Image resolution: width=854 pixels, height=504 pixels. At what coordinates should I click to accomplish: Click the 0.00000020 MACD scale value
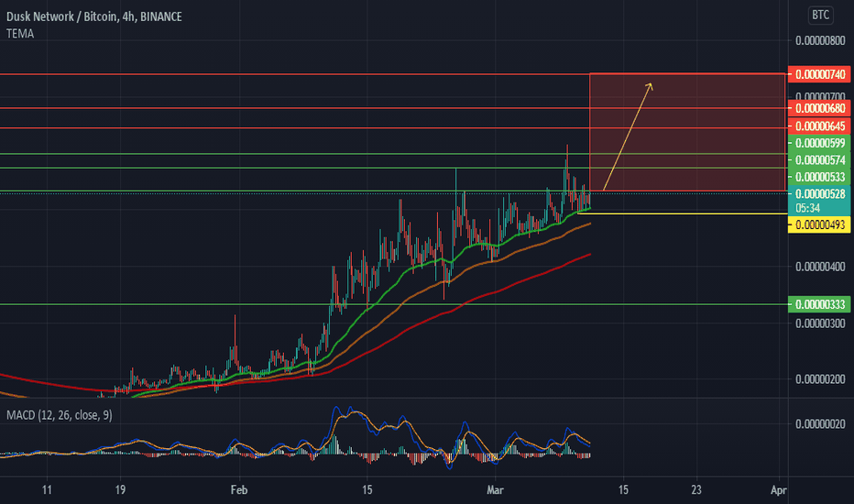click(820, 424)
